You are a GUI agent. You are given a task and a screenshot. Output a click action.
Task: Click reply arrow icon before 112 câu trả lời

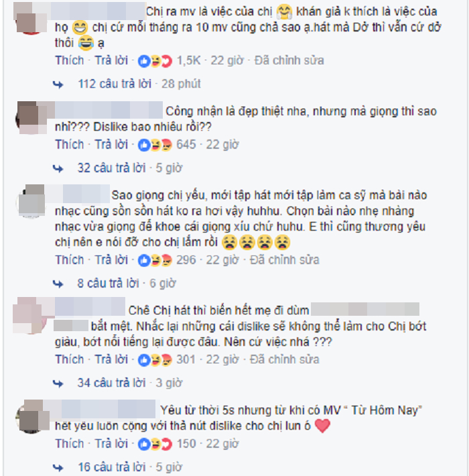(x=58, y=84)
